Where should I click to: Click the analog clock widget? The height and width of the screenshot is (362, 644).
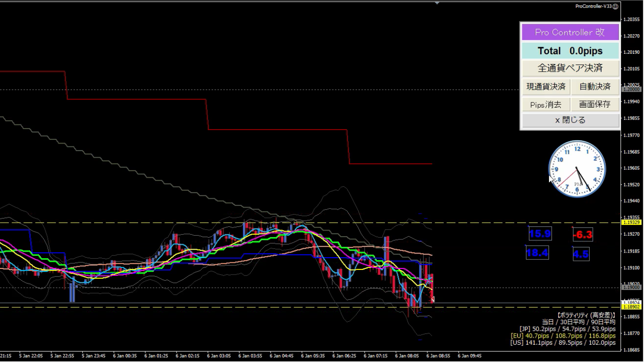tap(577, 169)
